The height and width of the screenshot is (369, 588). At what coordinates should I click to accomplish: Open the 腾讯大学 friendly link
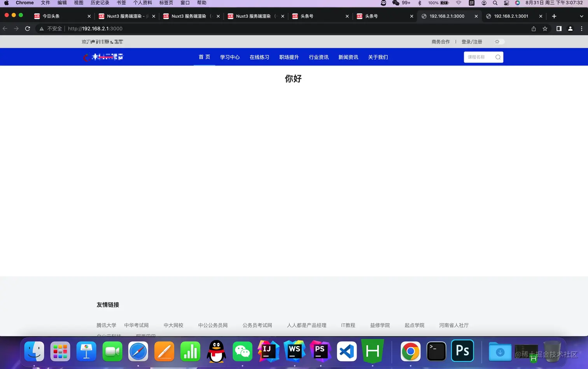[106, 325]
